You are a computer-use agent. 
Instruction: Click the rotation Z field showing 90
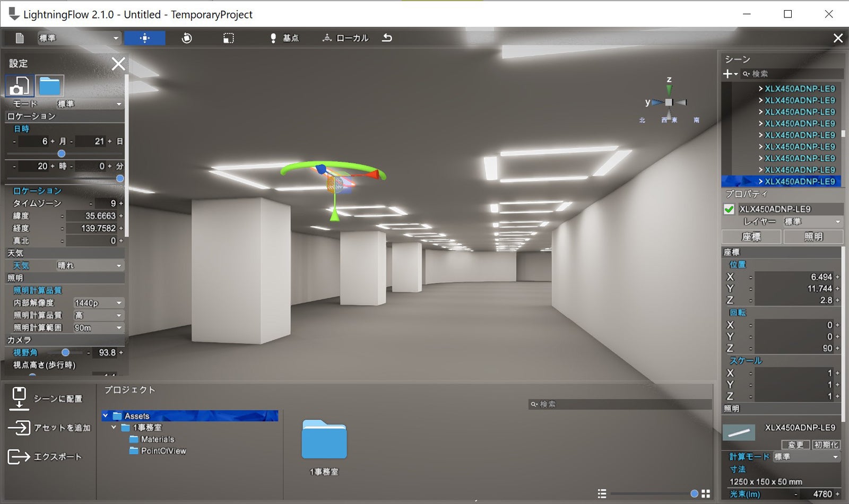pyautogui.click(x=794, y=348)
